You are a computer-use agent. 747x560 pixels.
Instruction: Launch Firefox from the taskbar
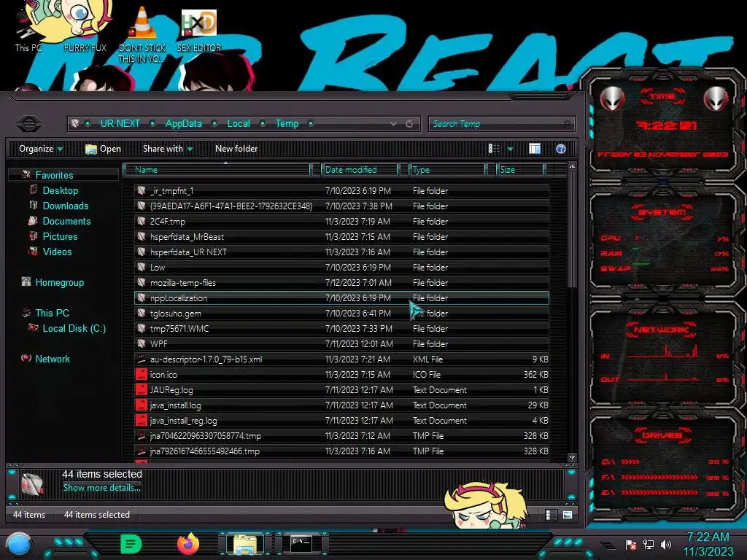tap(188, 544)
